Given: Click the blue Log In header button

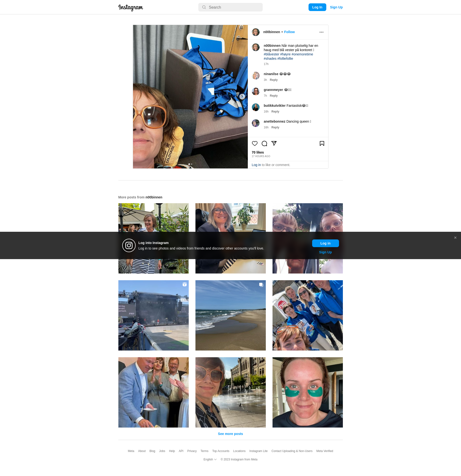Looking at the screenshot, I should [x=317, y=7].
